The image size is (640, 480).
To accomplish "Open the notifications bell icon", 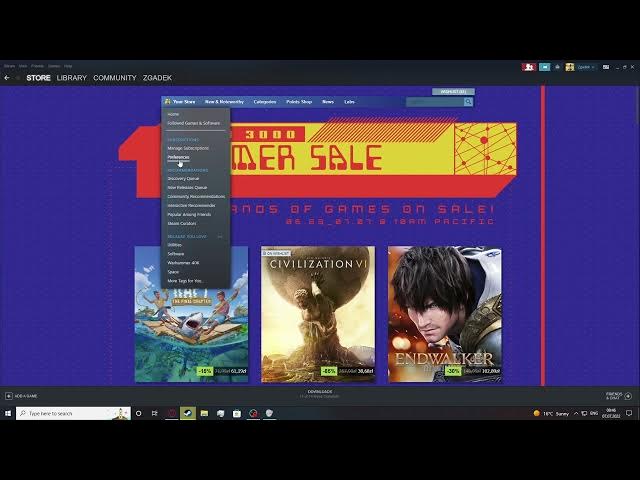I will (x=558, y=67).
